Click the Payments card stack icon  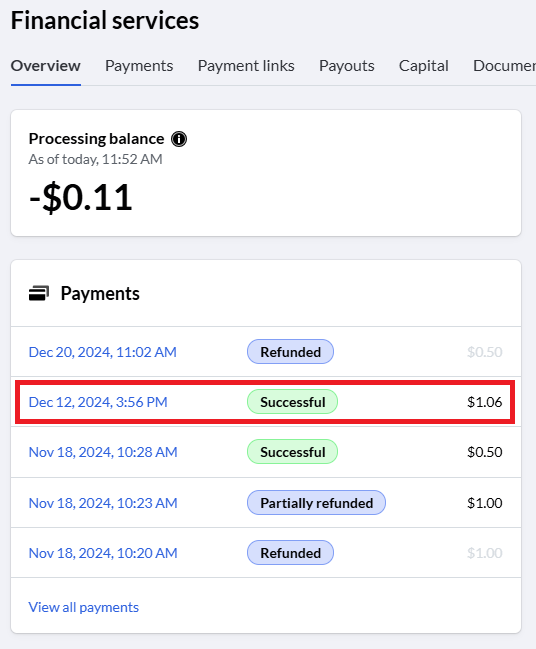pos(39,293)
